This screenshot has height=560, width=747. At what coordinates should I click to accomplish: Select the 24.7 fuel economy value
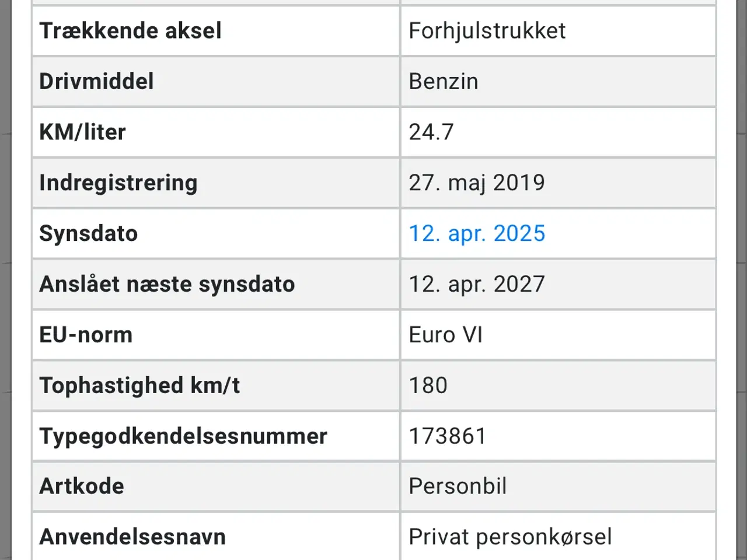[431, 132]
